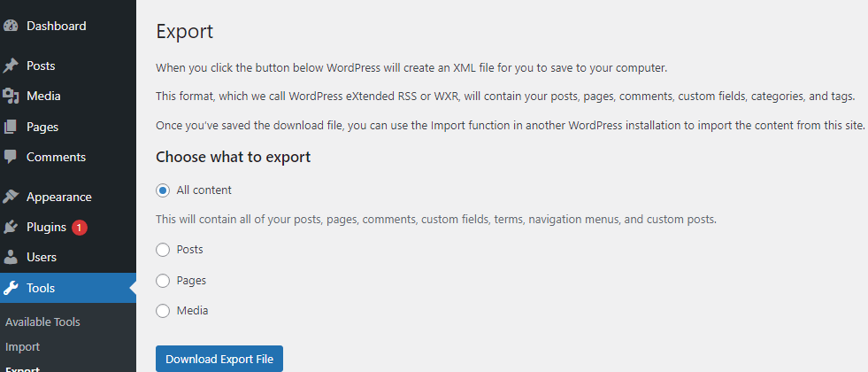Image resolution: width=868 pixels, height=372 pixels.
Task: Click the Plugins plug icon
Action: click(x=11, y=228)
